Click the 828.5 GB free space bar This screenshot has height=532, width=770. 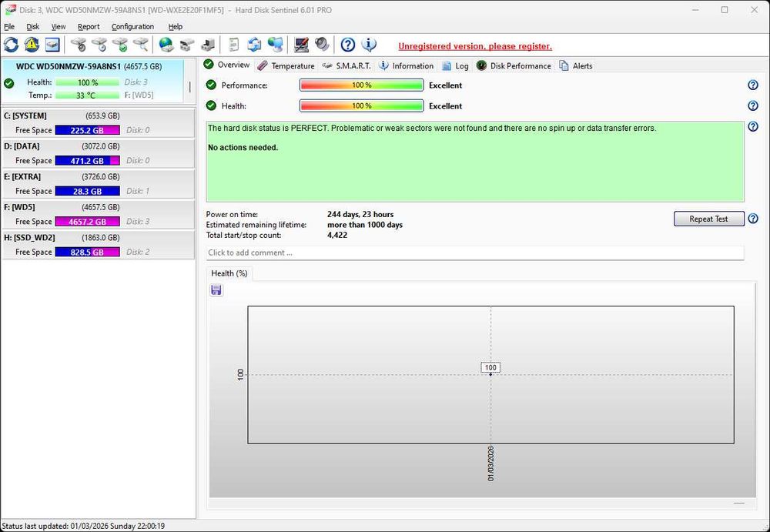click(x=88, y=252)
